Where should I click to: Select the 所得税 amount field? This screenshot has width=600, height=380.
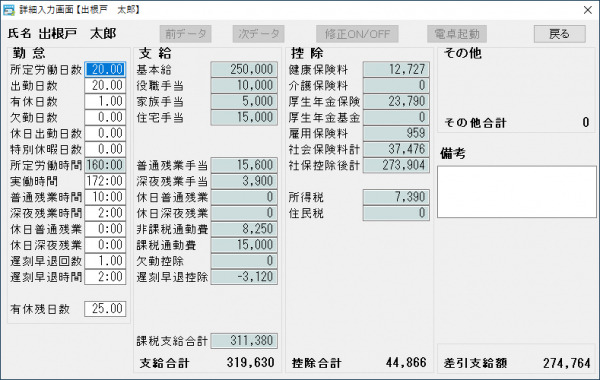tap(396, 197)
